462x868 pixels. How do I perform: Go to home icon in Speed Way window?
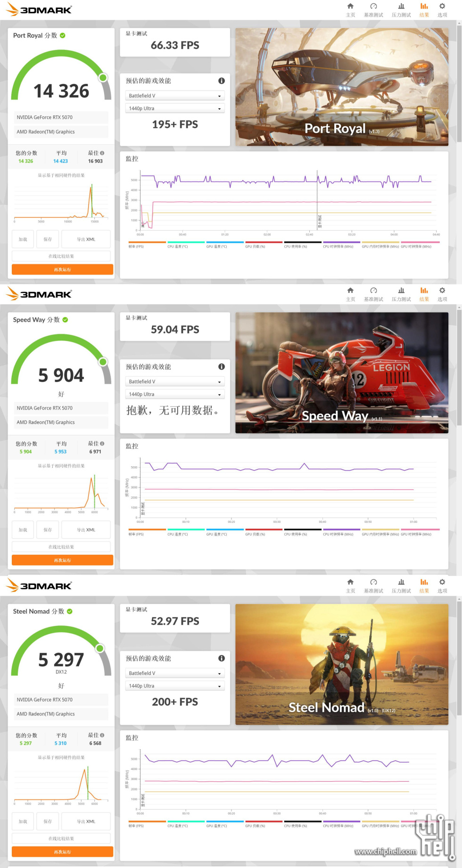tap(350, 291)
